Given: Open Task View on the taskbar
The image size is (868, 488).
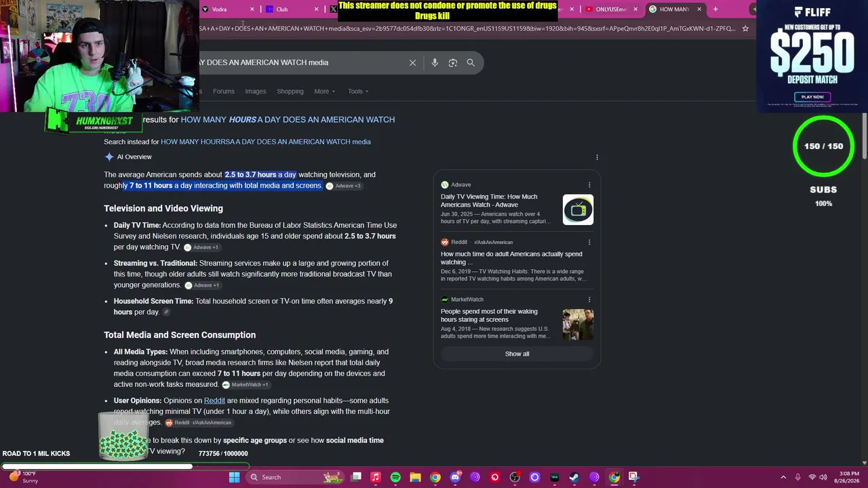Looking at the screenshot, I should 356,477.
